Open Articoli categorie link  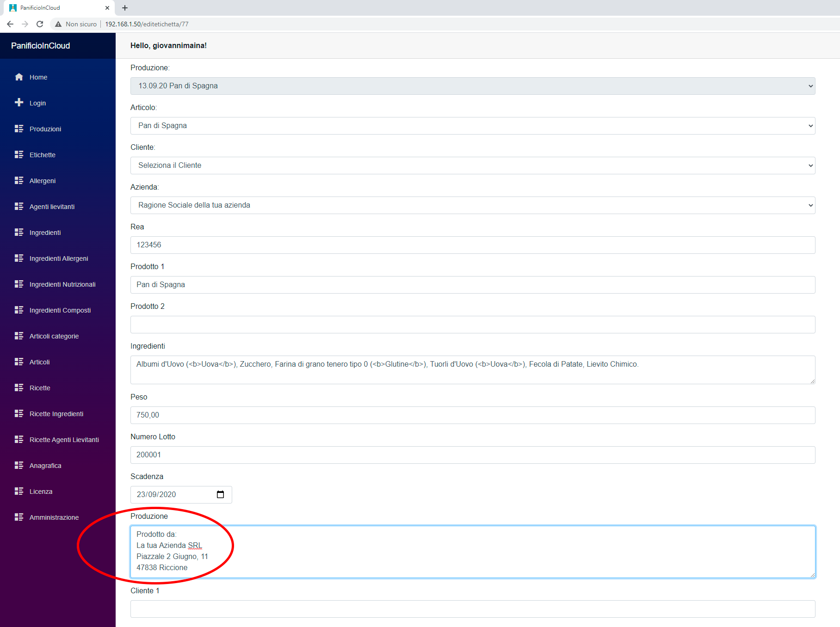[x=54, y=336]
